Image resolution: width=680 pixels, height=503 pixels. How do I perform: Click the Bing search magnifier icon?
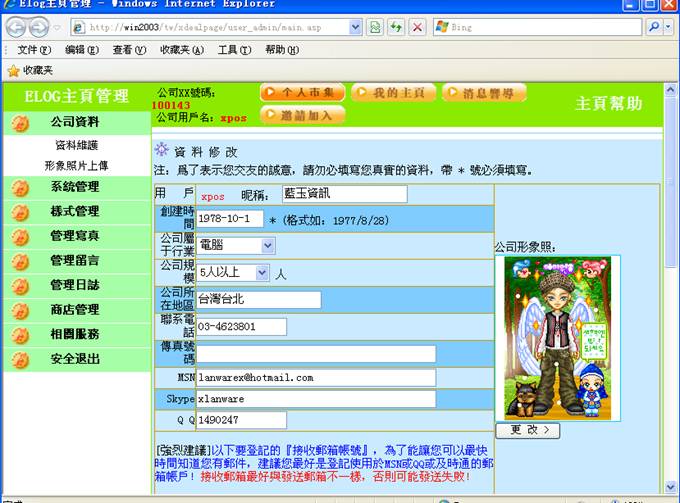click(653, 27)
